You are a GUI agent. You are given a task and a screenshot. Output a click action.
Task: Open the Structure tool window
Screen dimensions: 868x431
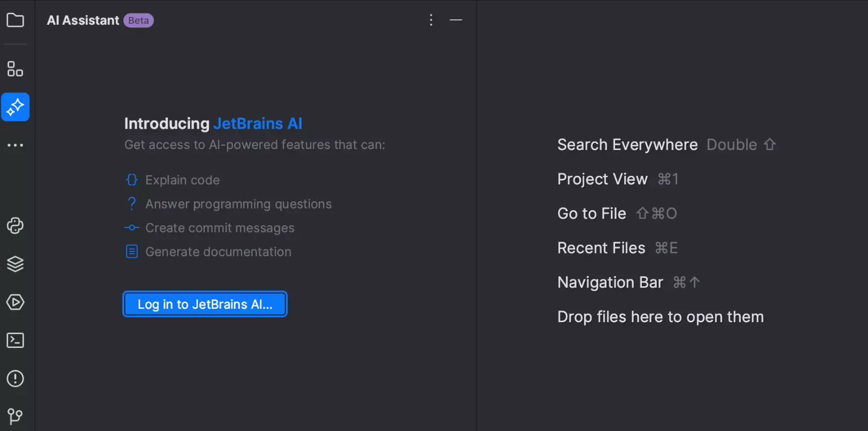tap(15, 69)
